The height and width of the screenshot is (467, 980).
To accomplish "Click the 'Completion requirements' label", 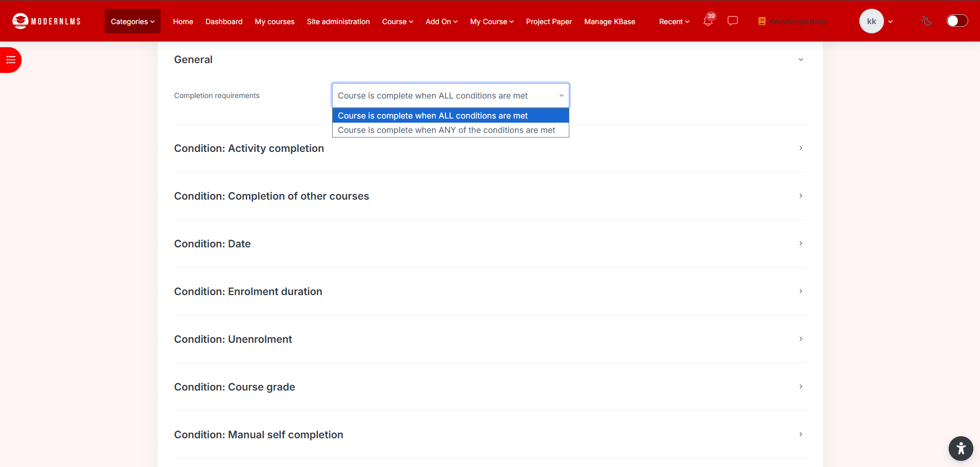I will click(x=217, y=95).
